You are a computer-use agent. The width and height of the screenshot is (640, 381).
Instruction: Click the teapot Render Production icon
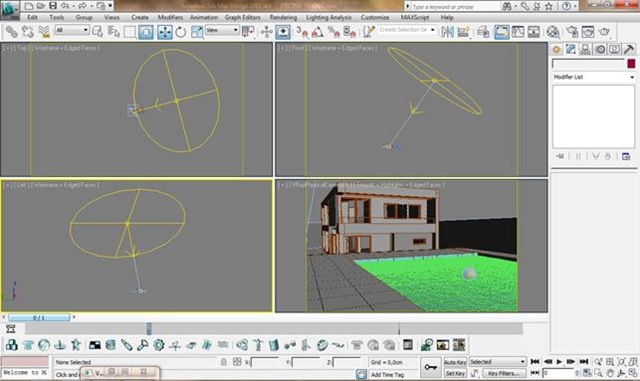tap(604, 32)
